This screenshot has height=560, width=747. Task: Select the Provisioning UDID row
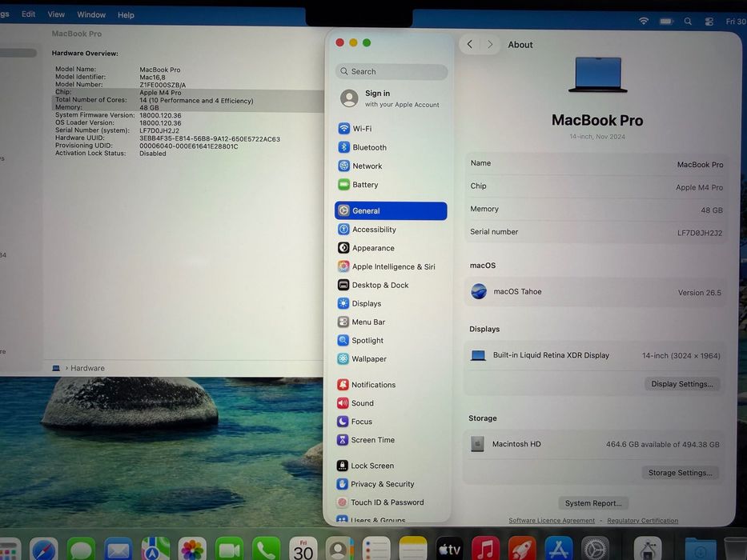click(147, 146)
